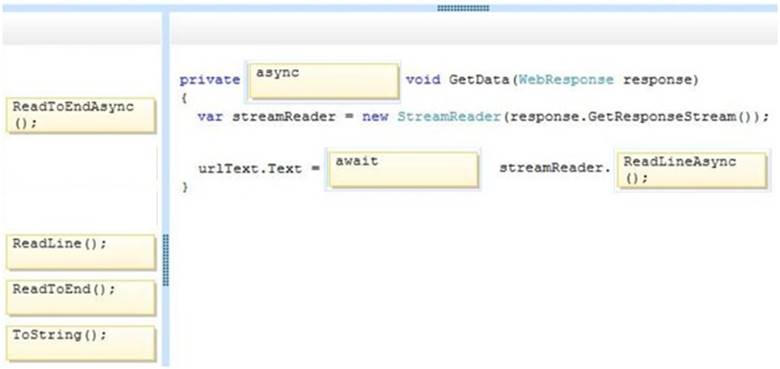Click the void keyword
This screenshot has width=780, height=369.
click(423, 80)
